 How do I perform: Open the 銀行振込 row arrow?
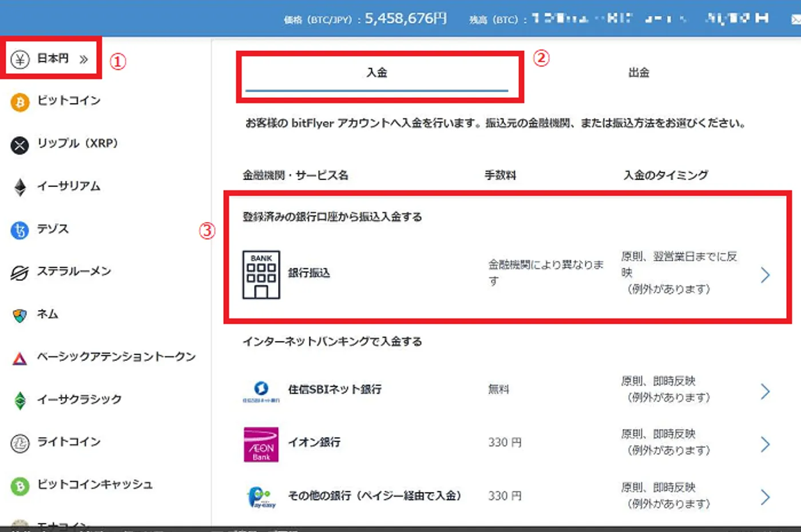[x=766, y=275]
